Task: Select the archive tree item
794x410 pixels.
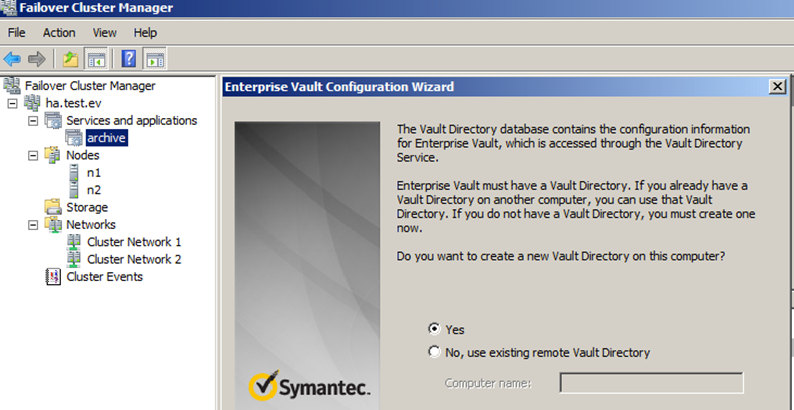Action: (106, 138)
